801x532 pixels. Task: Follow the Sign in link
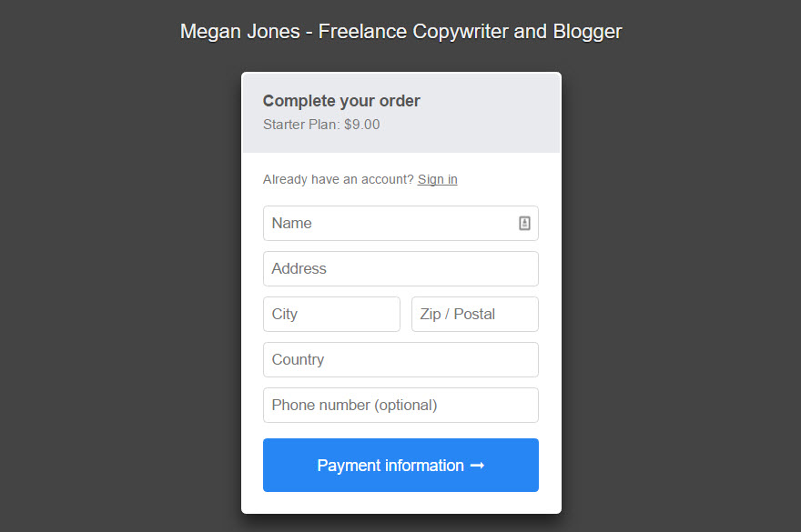click(437, 179)
